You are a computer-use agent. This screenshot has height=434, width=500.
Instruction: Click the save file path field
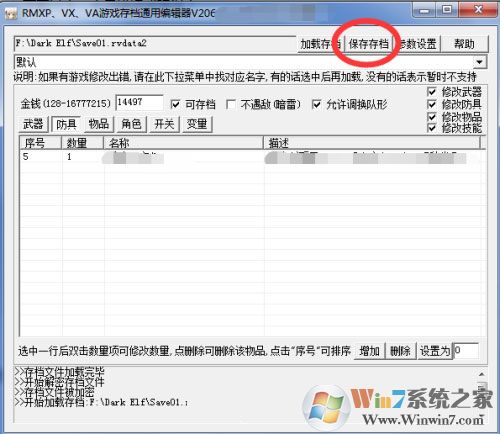point(155,44)
